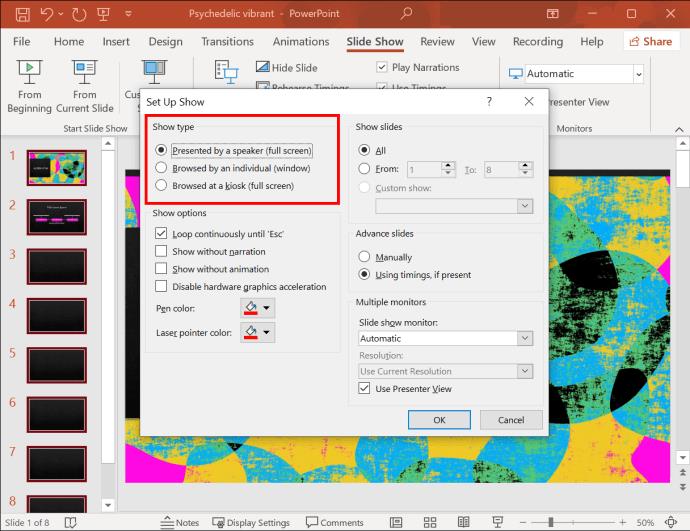Toggle Use Presenter View checkbox in dialog

(364, 388)
